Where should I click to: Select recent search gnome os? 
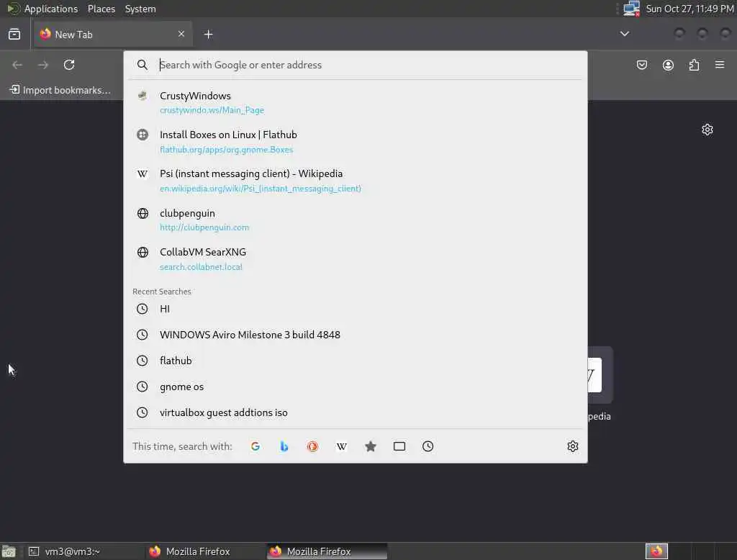click(356, 387)
